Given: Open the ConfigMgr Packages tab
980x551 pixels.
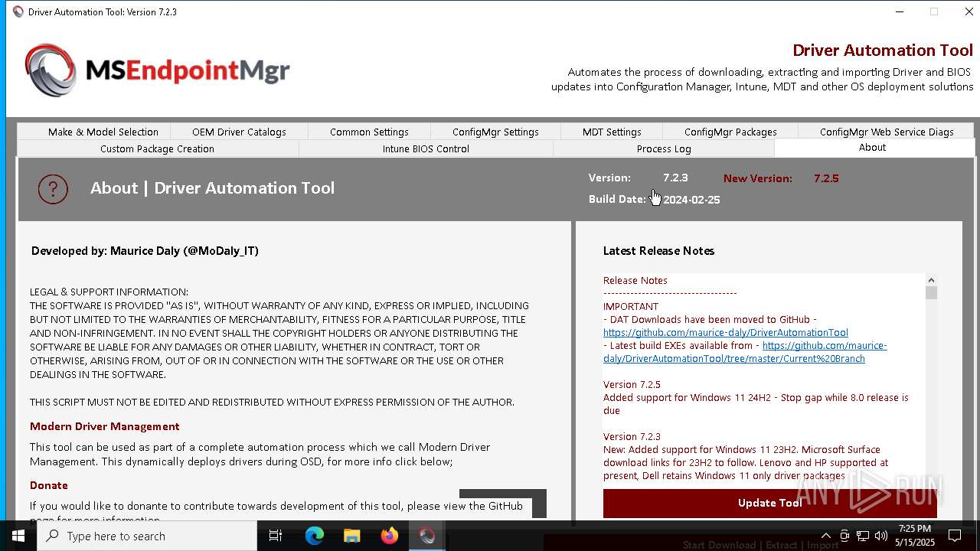Looking at the screenshot, I should pos(730,132).
